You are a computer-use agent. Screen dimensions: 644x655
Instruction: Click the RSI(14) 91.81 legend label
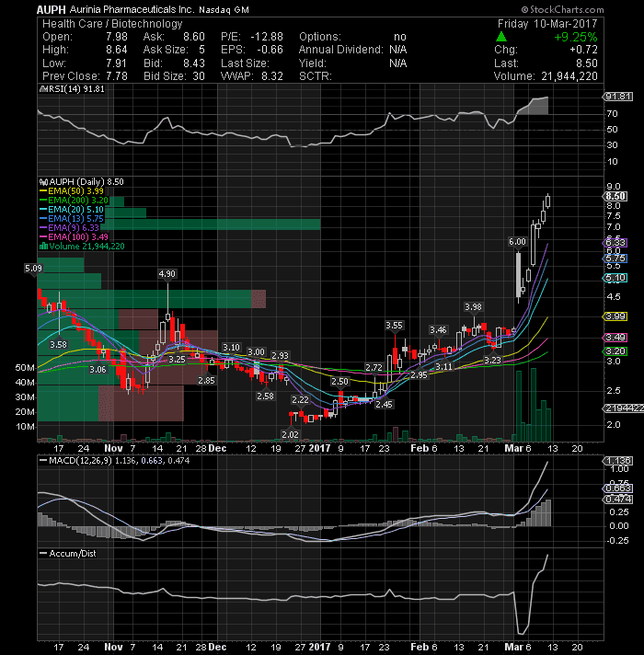[x=76, y=89]
